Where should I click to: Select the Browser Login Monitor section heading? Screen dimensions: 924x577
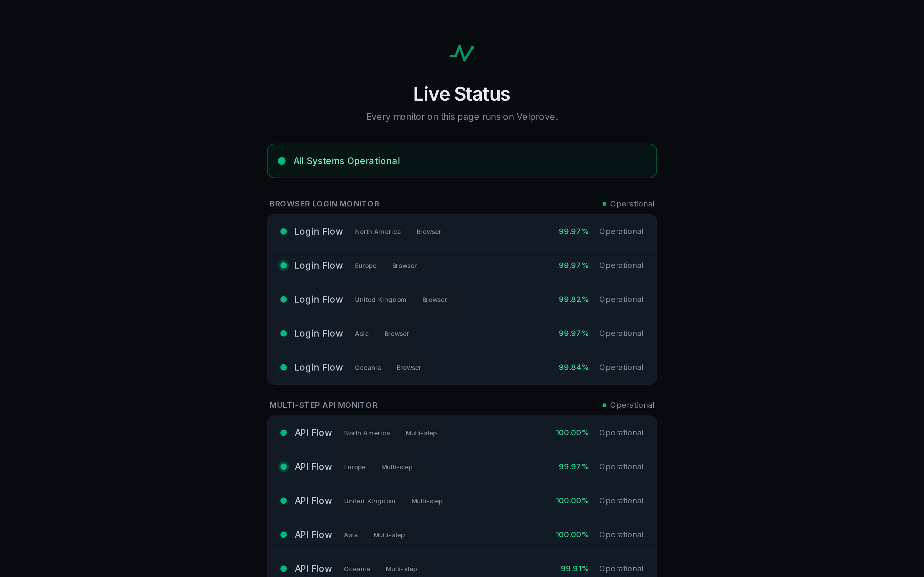[x=324, y=204]
